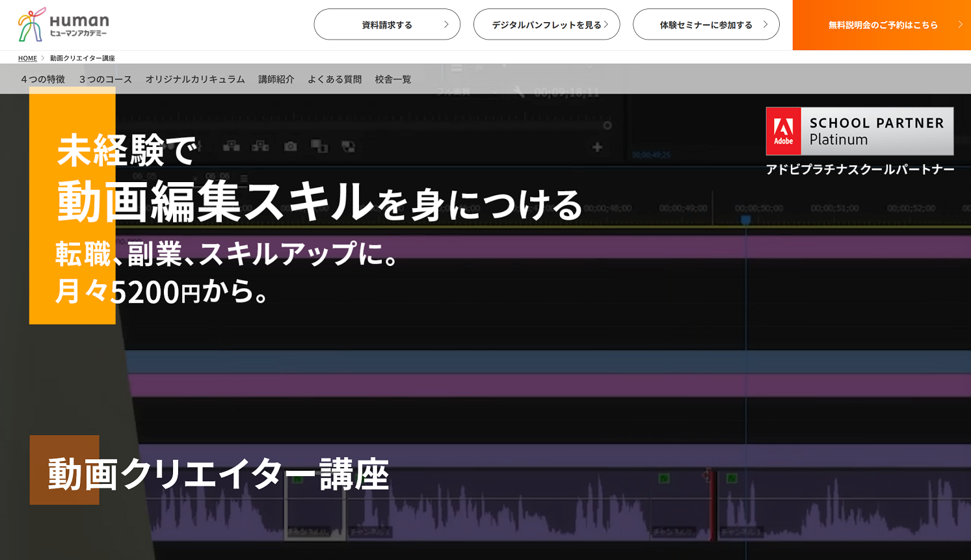Select the Export Frame camera icon
Viewport: 971px width, 560px height.
tap(290, 146)
